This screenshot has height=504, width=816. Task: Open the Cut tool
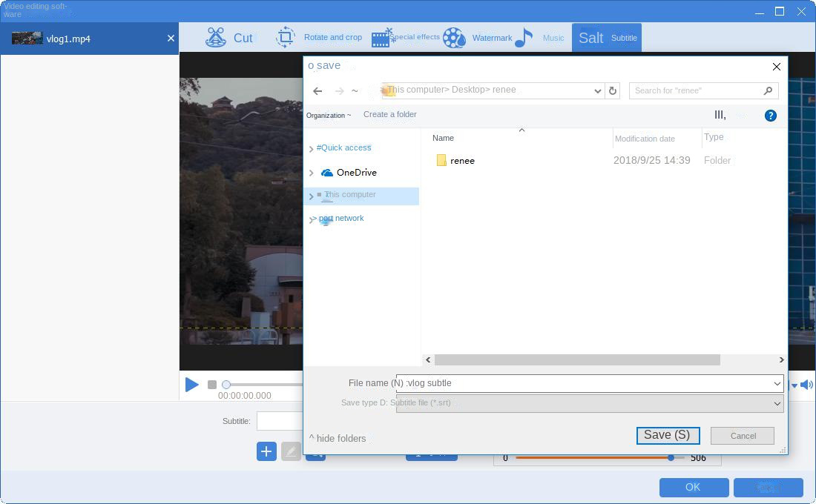(x=229, y=38)
